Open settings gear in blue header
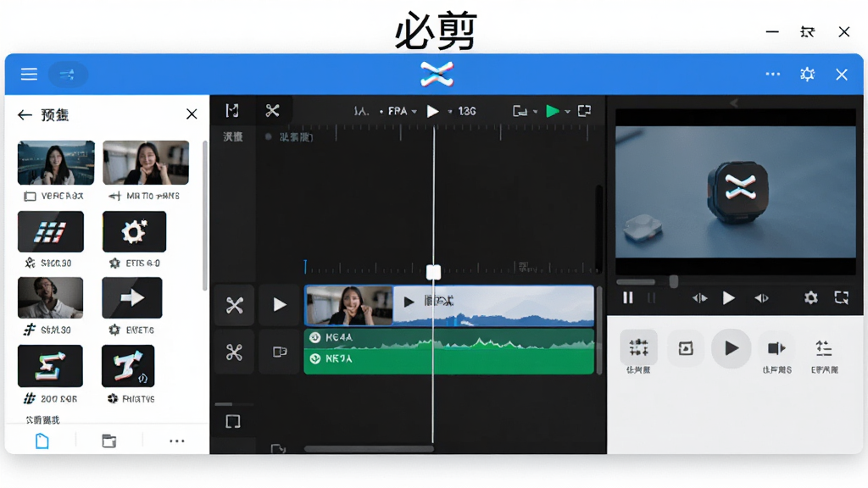 tap(807, 75)
